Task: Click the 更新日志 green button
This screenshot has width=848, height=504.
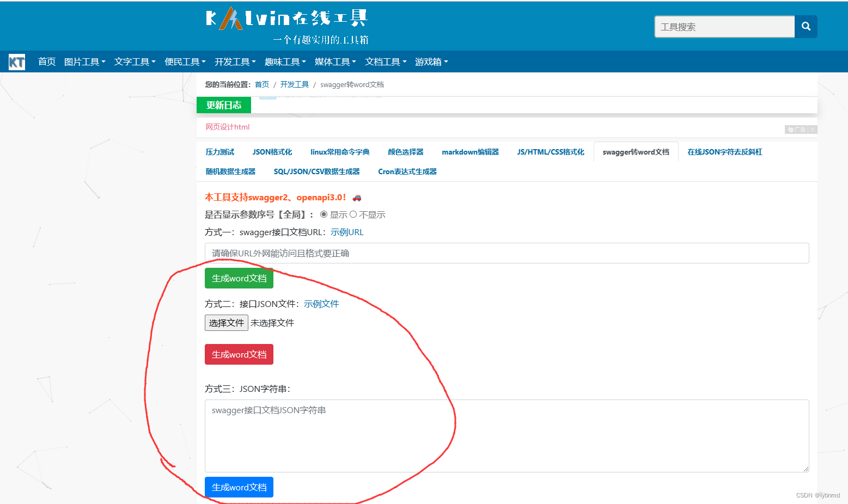Action: pos(224,105)
